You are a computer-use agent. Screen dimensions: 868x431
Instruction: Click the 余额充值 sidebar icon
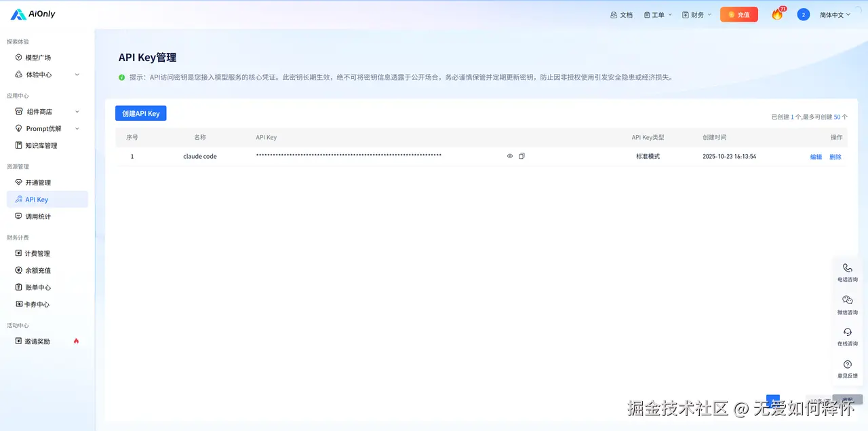19,270
